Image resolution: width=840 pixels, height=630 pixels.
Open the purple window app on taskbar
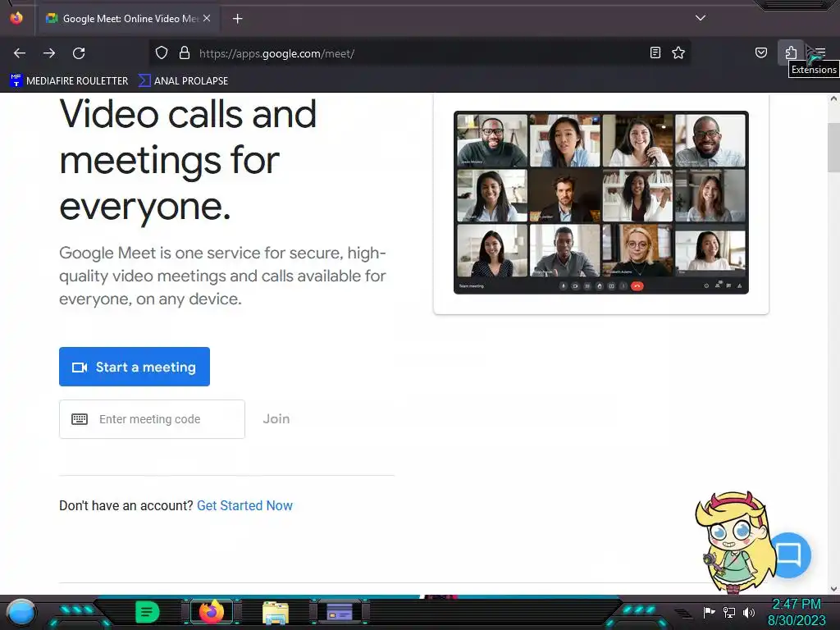pyautogui.click(x=340, y=612)
